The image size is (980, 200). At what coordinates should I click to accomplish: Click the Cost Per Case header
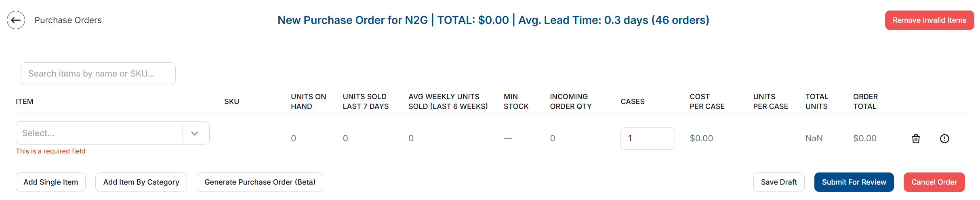(x=707, y=102)
